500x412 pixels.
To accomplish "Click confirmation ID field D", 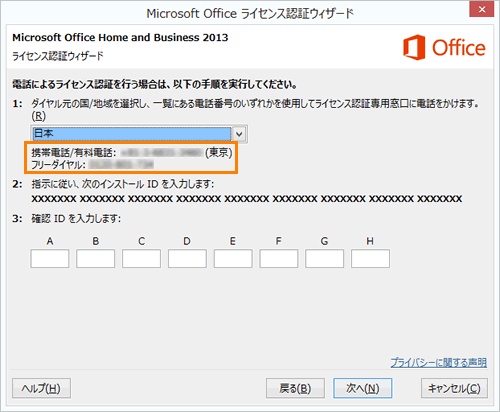I will tap(187, 258).
